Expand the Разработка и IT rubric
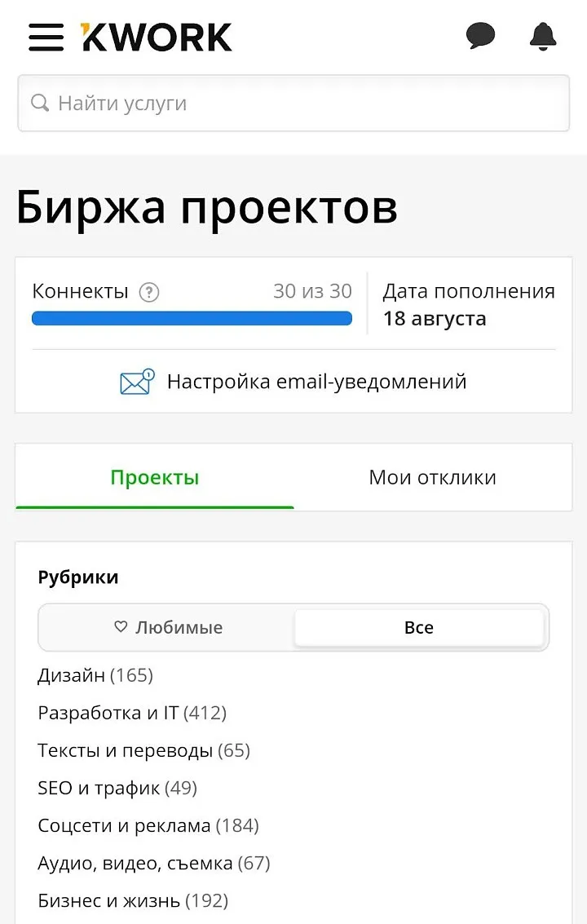 [x=132, y=713]
